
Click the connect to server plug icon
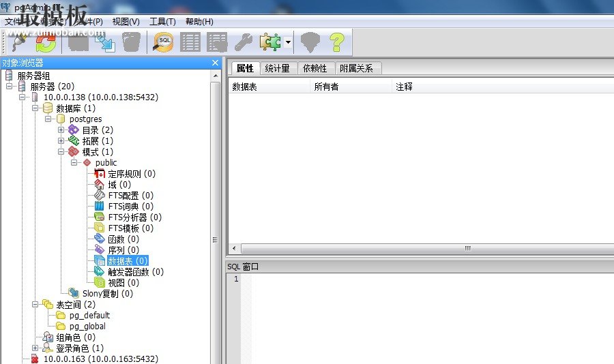click(18, 42)
